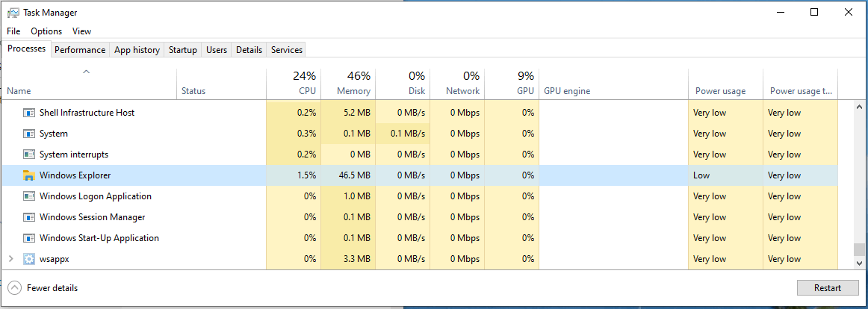This screenshot has width=868, height=309.
Task: Select the Shell Infrastructure Host process icon
Action: click(x=29, y=113)
